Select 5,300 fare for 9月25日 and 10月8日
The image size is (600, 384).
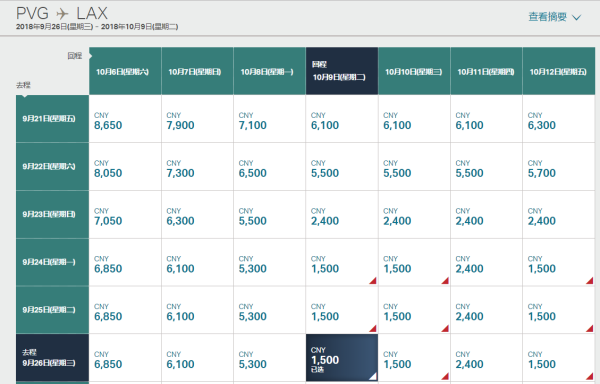(269, 310)
